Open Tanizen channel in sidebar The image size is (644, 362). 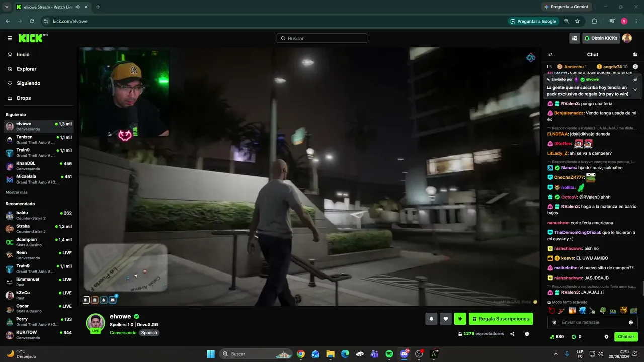(39, 140)
